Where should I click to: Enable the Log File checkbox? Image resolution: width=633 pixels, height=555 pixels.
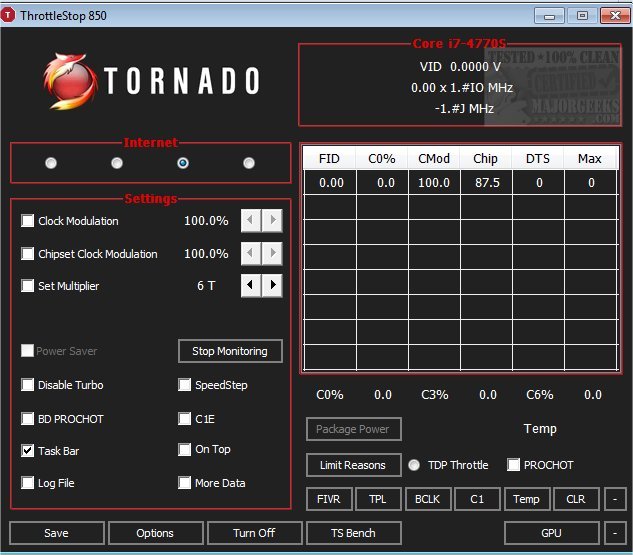[x=27, y=483]
